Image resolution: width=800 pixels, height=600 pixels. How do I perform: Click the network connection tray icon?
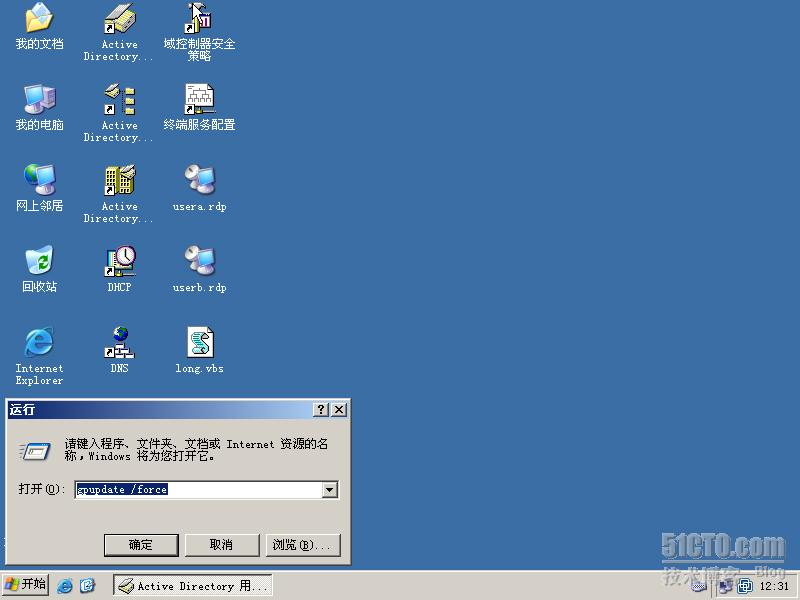pyautogui.click(x=726, y=586)
